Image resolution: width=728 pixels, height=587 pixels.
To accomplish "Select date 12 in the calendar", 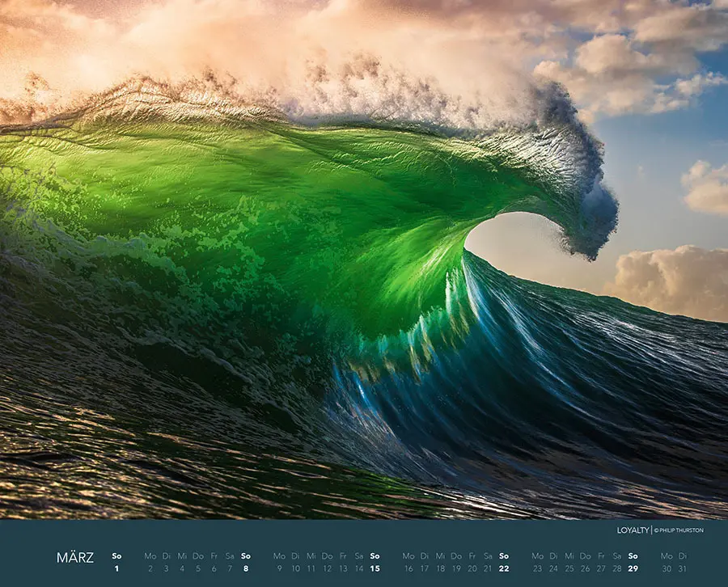I will [x=327, y=568].
